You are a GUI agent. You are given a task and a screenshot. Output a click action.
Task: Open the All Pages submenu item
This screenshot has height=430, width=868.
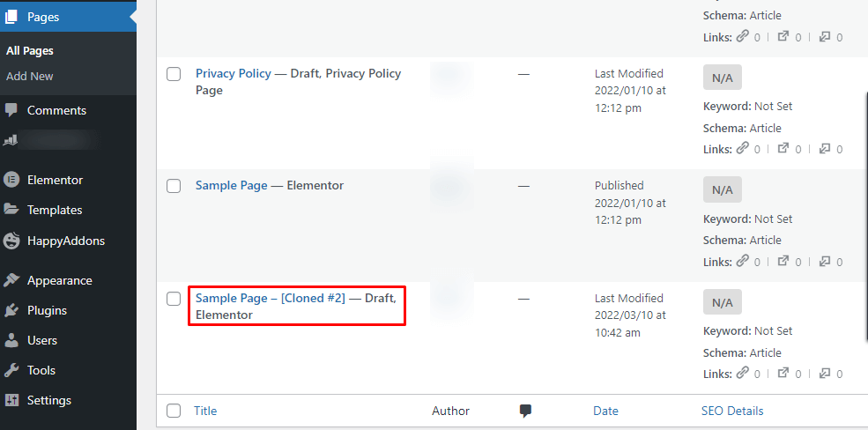[x=30, y=51]
